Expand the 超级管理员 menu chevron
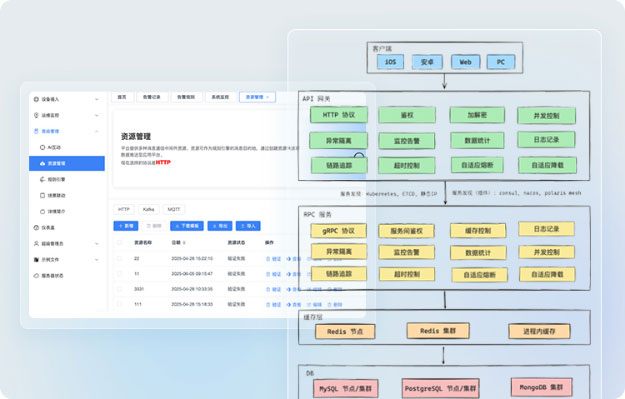This screenshot has width=625, height=399. tap(97, 244)
